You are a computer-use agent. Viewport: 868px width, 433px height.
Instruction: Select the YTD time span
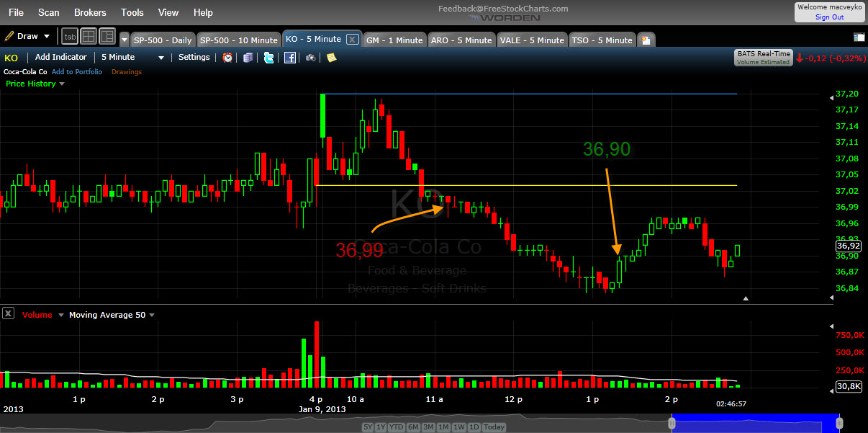pos(397,427)
